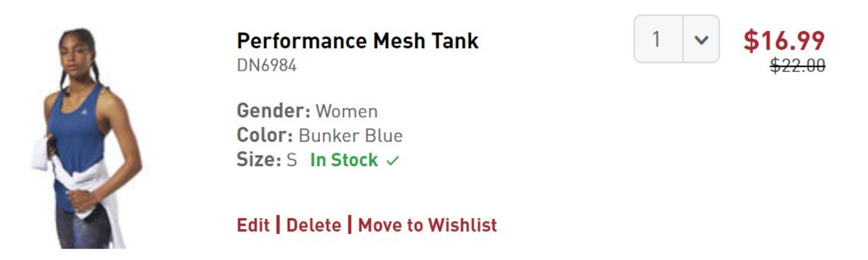
Task: Click the Performance Mesh Tank title
Action: tap(357, 40)
